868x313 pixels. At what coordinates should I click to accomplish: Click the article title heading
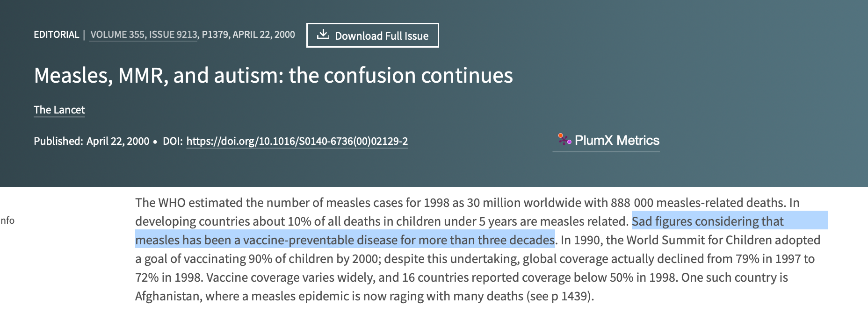[x=273, y=75]
